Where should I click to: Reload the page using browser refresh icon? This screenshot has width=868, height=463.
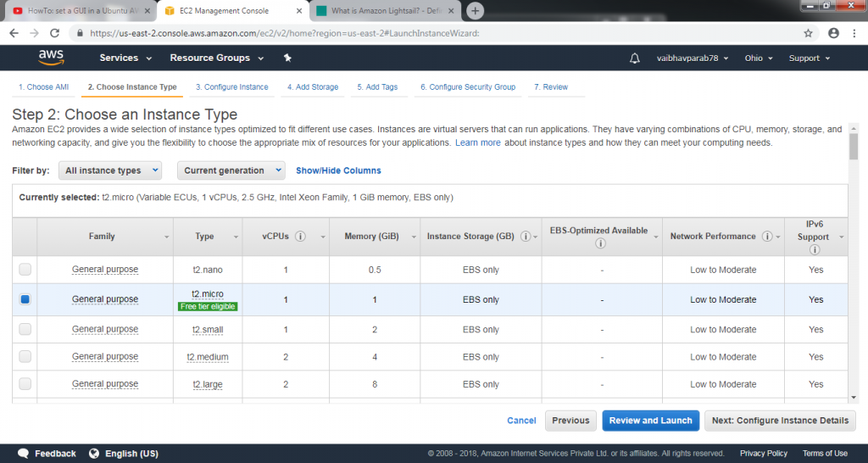(x=55, y=33)
